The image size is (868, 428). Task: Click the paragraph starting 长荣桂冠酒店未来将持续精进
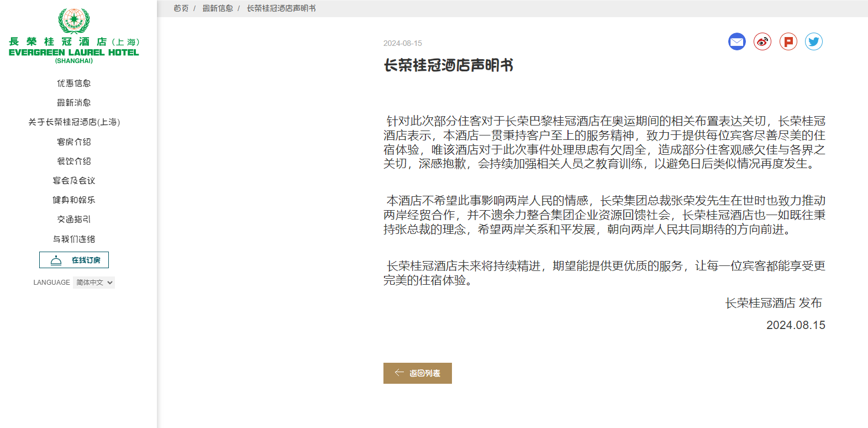pos(604,273)
